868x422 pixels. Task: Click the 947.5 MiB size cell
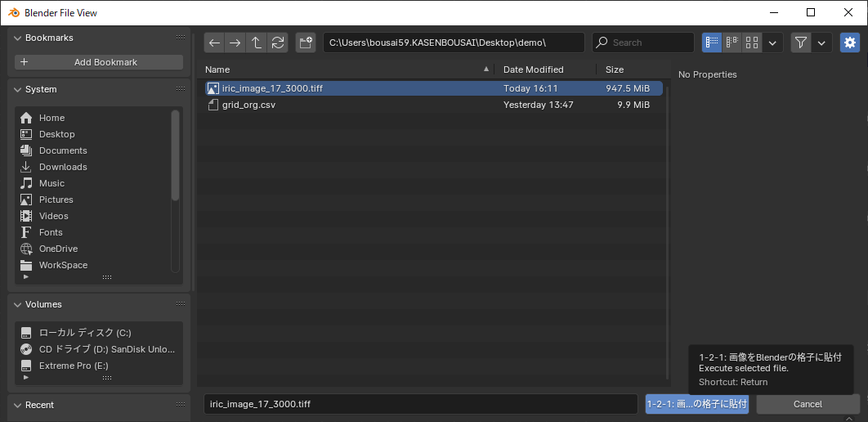627,88
